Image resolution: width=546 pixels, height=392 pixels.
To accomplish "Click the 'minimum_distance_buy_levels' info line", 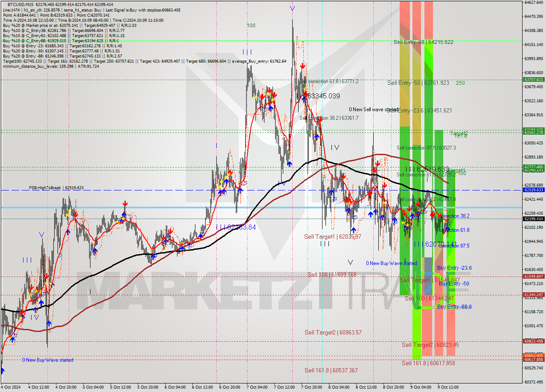I will (x=51, y=66).
